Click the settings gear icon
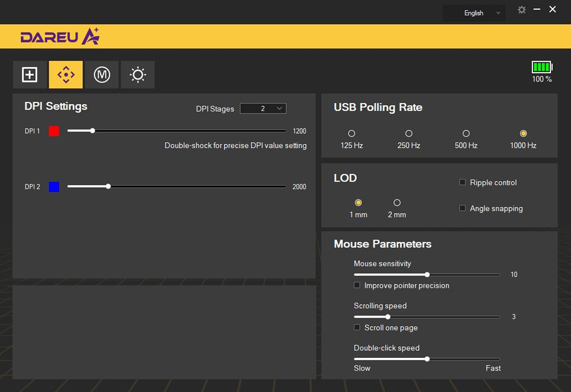Screen dimensions: 571x392 click(522, 10)
